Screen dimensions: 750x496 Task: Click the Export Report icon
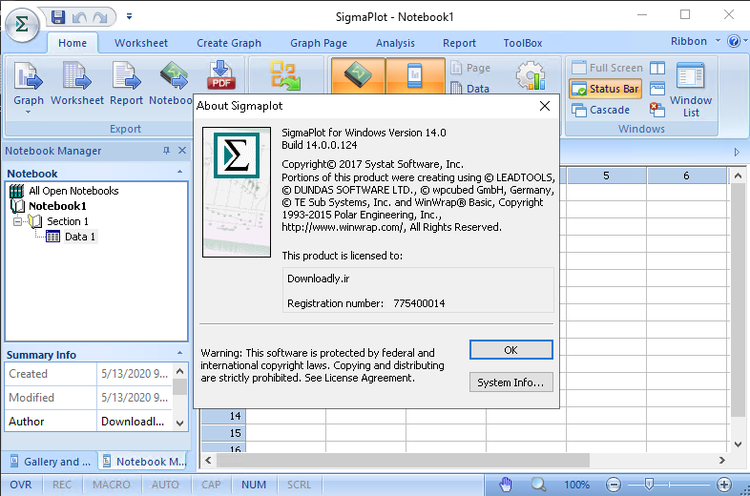point(127,77)
